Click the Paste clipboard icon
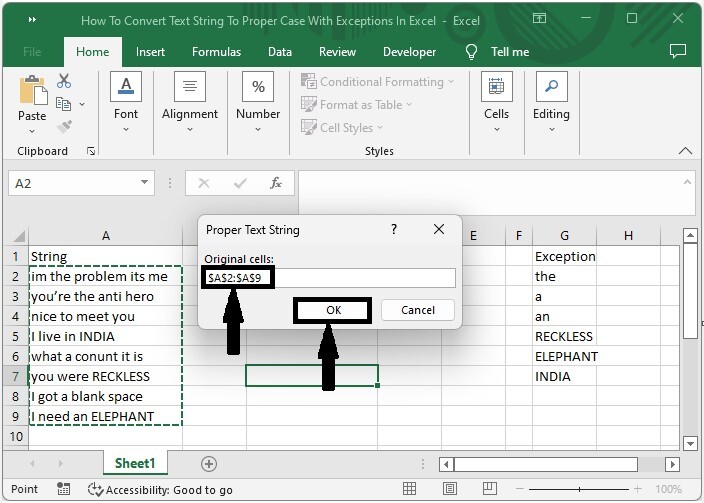The width and height of the screenshot is (704, 503). point(33,91)
